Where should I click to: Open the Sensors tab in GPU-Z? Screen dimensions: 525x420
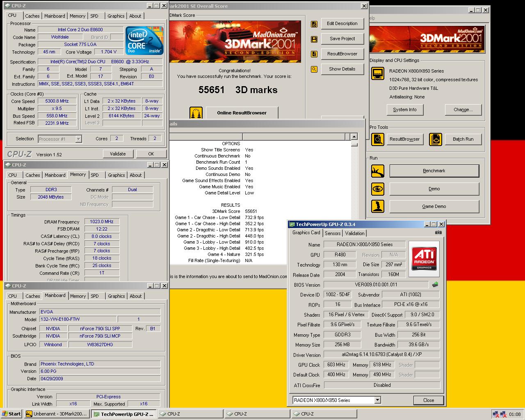(x=333, y=233)
